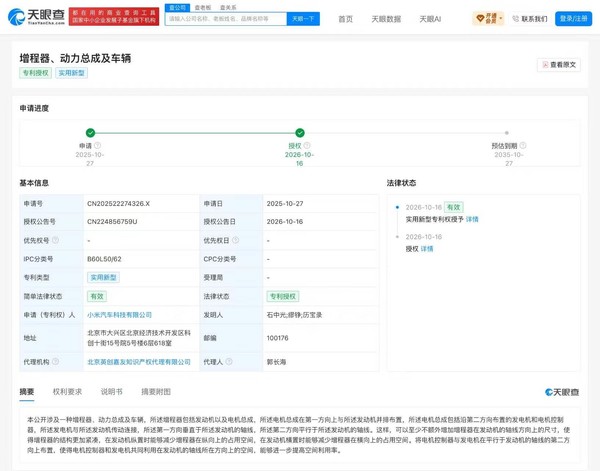Click inventor names 石中光;缪铮;历宝录
This screenshot has height=471, width=600.
point(294,315)
